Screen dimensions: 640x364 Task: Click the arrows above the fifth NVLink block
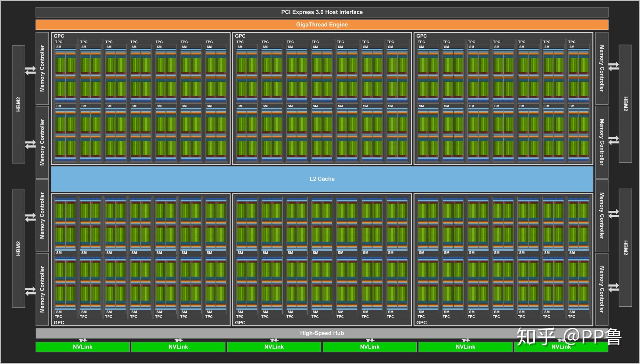(466, 340)
